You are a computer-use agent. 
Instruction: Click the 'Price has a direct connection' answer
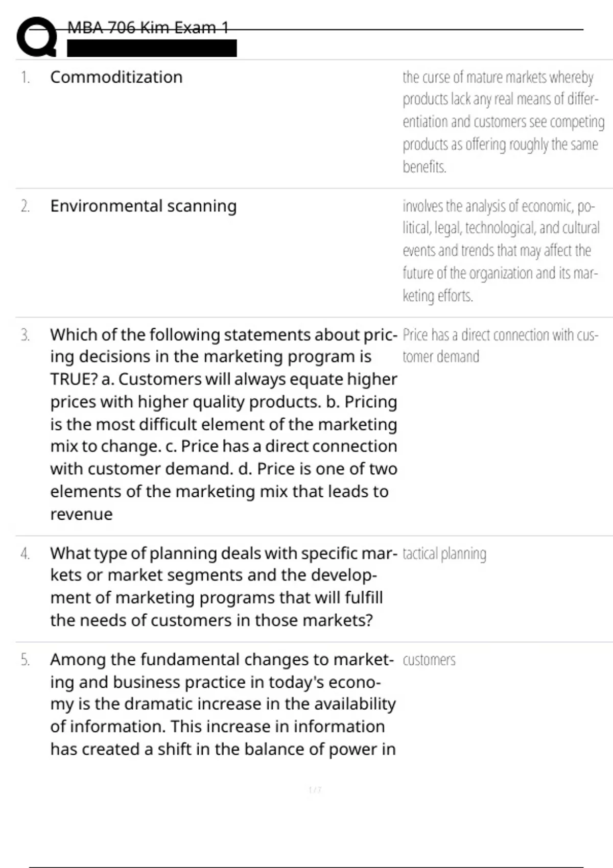pyautogui.click(x=500, y=346)
